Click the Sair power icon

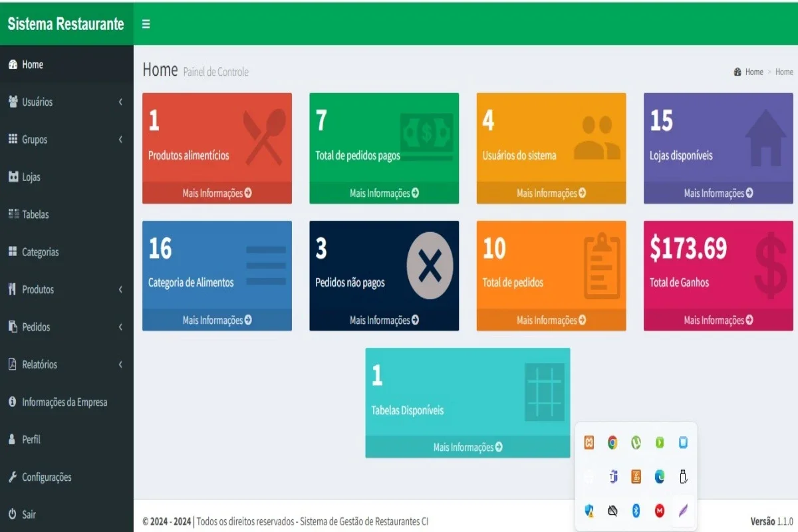click(x=12, y=514)
